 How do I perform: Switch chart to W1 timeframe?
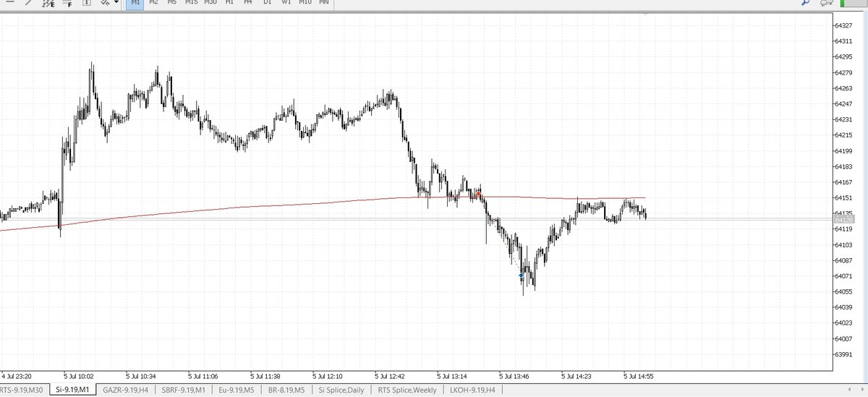(x=286, y=3)
